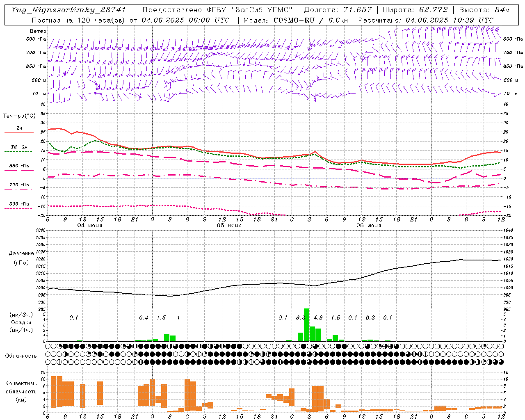Click the Td 2м dew point legend entry

(19, 147)
